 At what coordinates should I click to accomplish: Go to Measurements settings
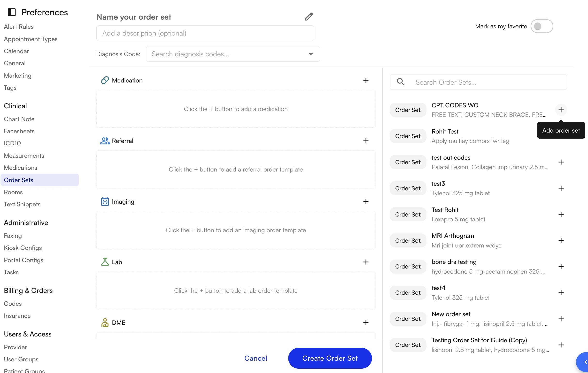point(24,155)
